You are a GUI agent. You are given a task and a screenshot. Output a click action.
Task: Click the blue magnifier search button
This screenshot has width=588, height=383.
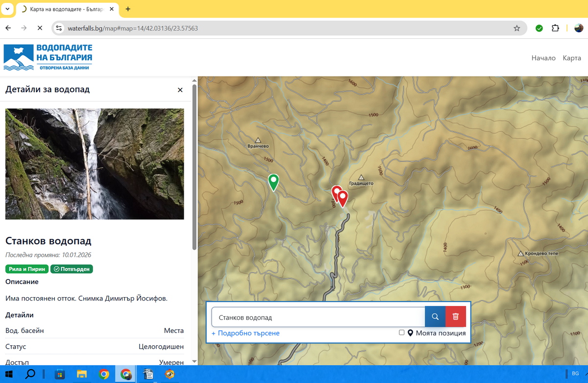click(x=435, y=317)
